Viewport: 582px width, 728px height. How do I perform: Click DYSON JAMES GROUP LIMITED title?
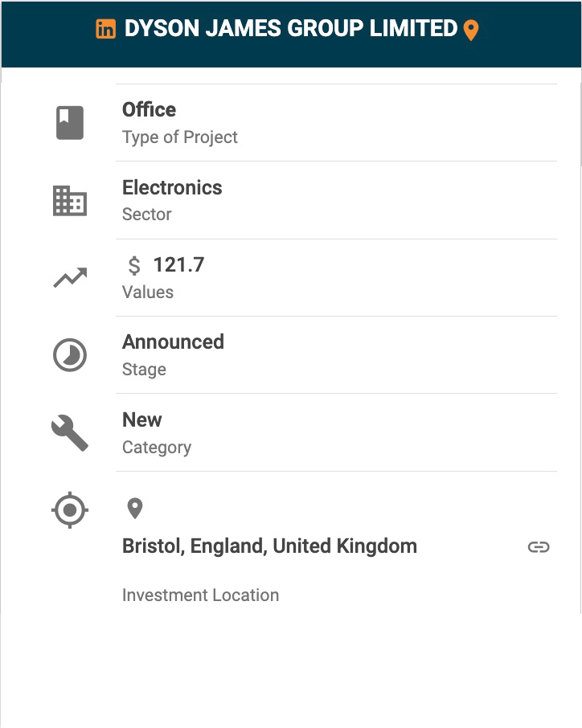tap(291, 29)
